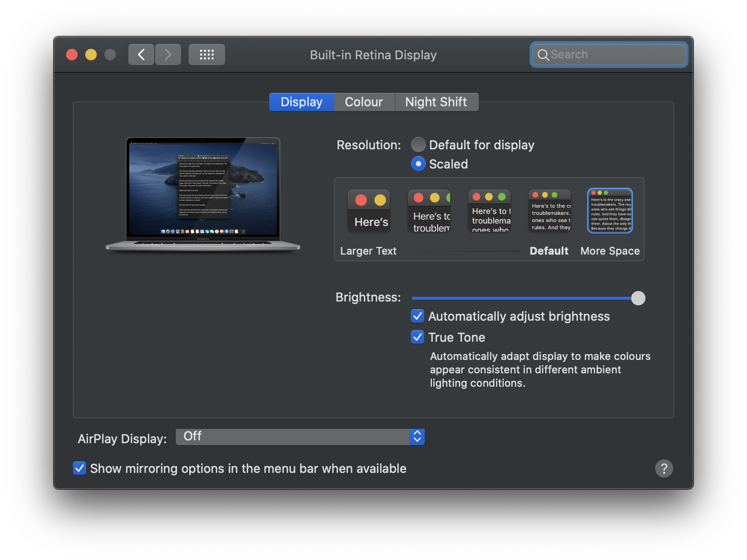Click the forward navigation arrow
This screenshot has width=747, height=560.
coord(168,55)
